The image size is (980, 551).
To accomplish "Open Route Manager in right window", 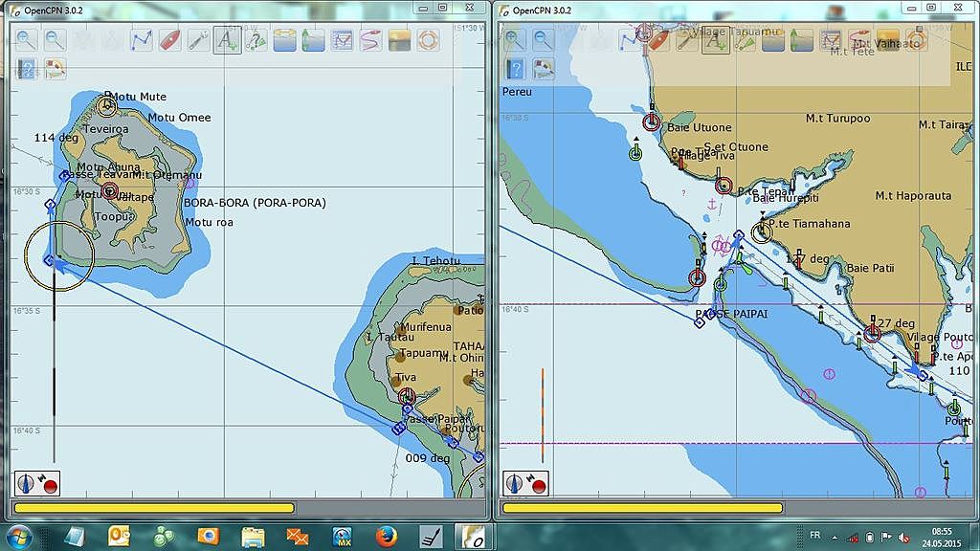I will 832,40.
